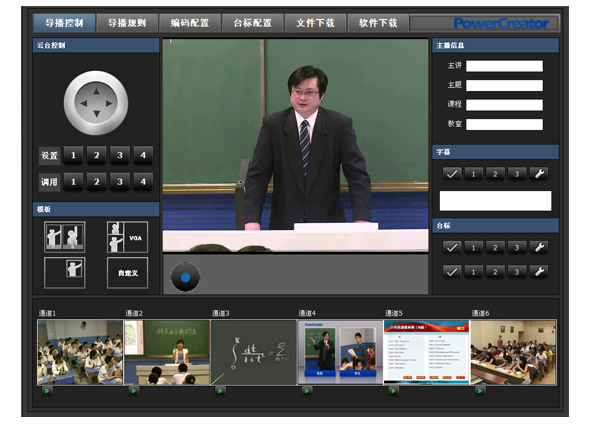
Task: Toggle first logo row checkmark
Action: (452, 247)
